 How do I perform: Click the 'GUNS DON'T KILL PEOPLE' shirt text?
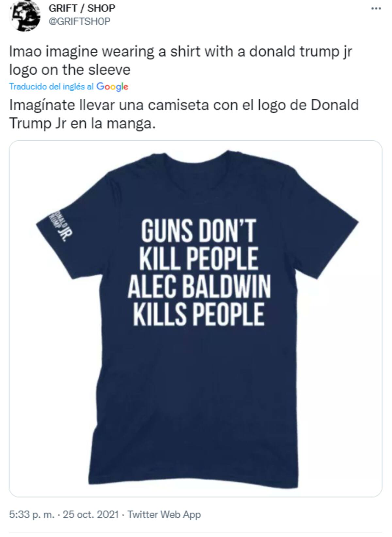(x=199, y=242)
